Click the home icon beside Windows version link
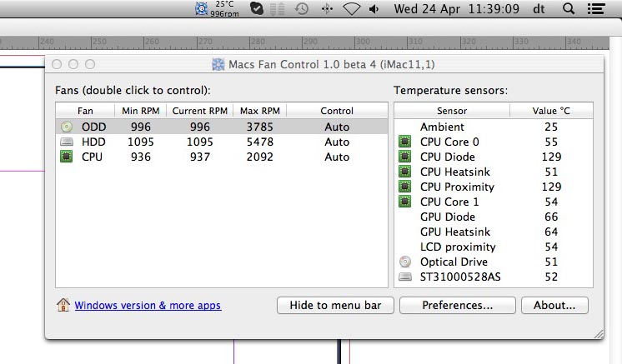622x364 pixels. pos(63,305)
